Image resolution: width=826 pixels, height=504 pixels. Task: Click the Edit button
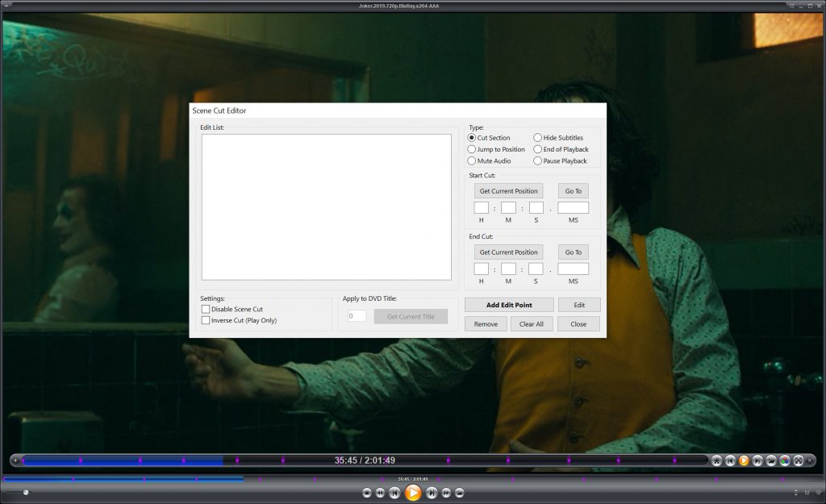point(579,305)
